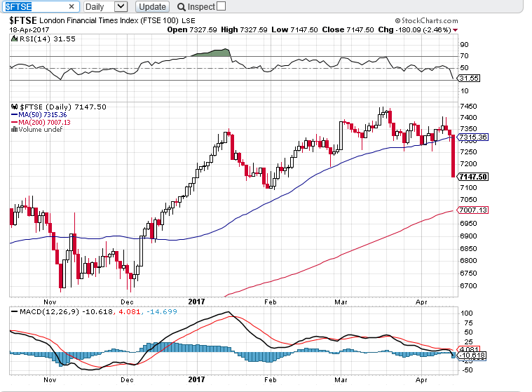Click the volume bars icon in the legend
This screenshot has height=392, width=532.
click(x=14, y=129)
